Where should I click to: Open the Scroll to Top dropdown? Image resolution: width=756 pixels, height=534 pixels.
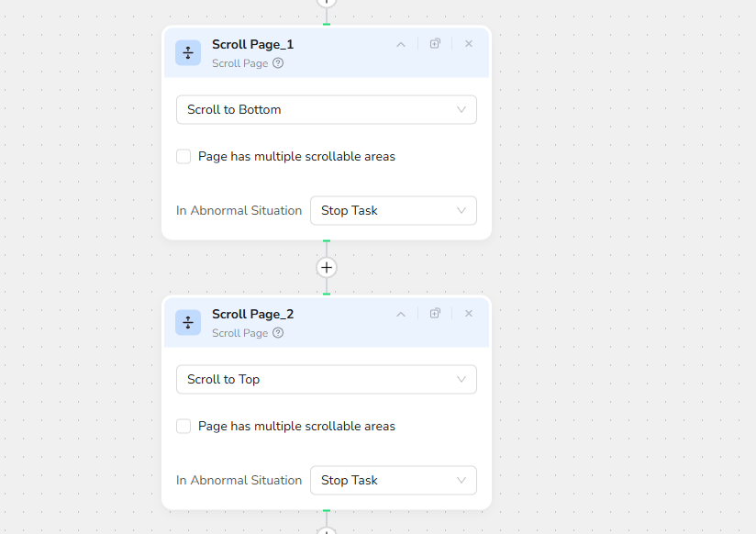[326, 380]
